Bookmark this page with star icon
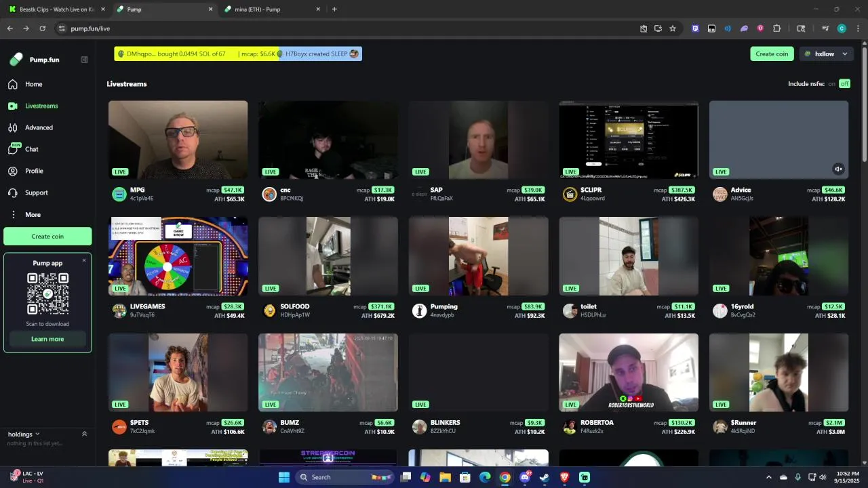 [673, 28]
